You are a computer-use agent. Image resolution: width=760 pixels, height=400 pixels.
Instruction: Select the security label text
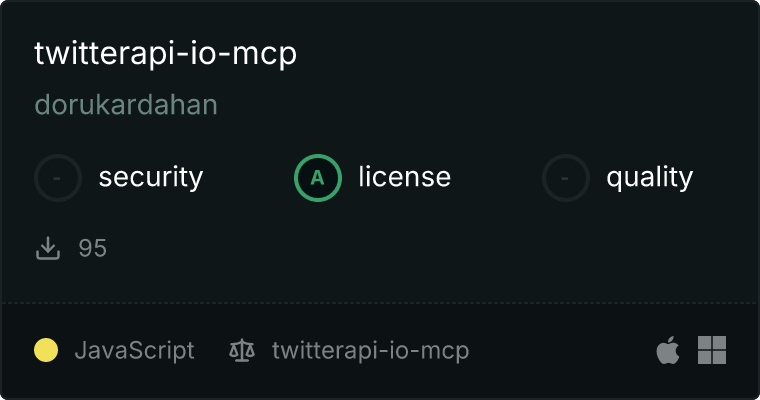click(151, 177)
